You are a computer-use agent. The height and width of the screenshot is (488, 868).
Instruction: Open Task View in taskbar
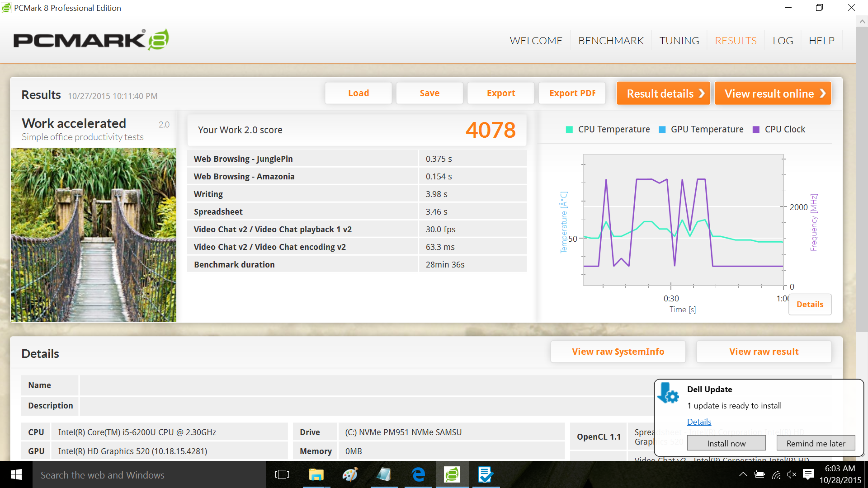[x=282, y=474]
